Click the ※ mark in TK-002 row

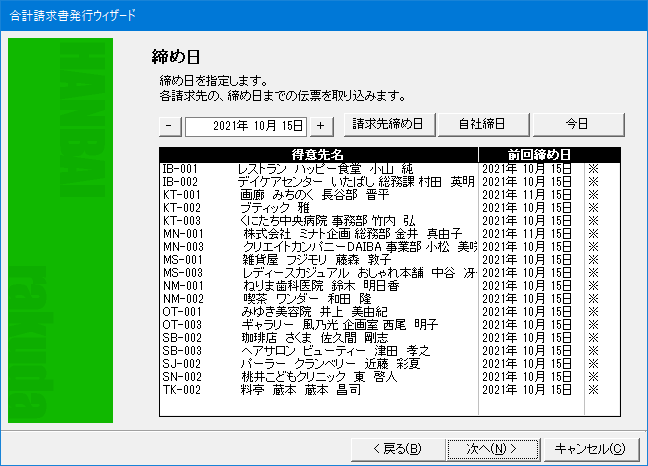click(593, 390)
